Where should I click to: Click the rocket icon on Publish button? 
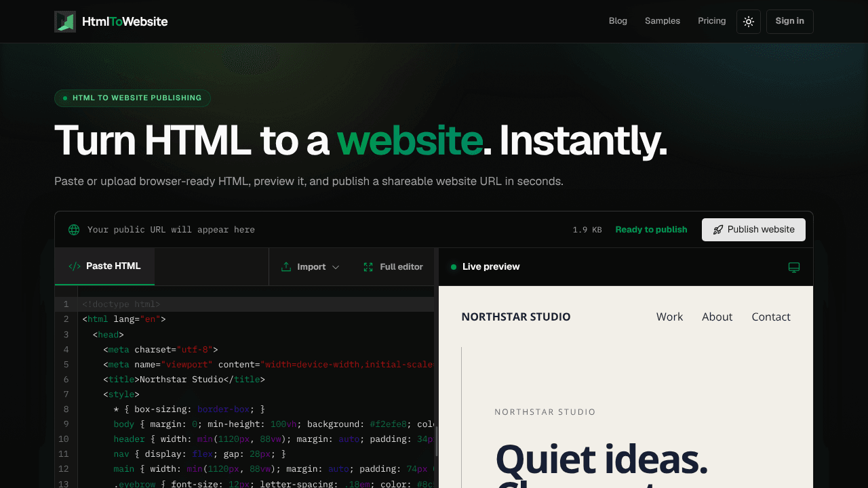coord(718,230)
